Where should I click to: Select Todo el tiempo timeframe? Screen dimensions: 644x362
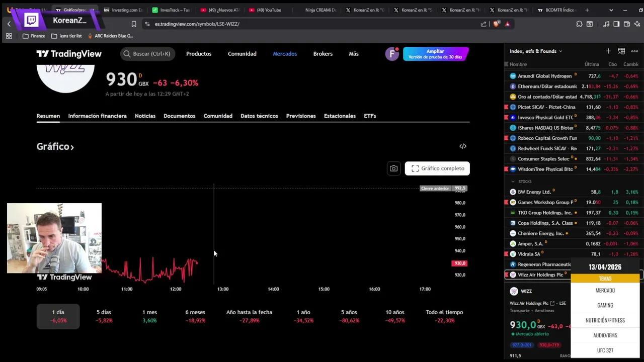point(444,316)
